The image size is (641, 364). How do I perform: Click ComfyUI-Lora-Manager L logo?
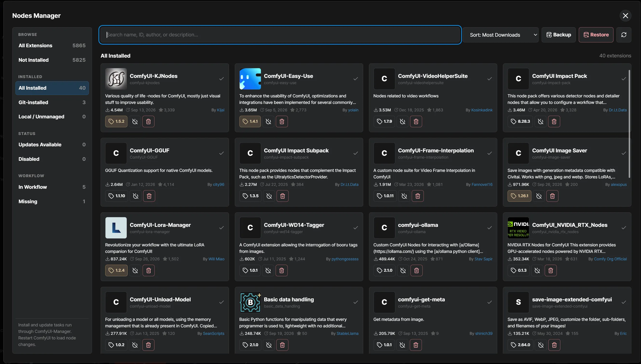116,228
